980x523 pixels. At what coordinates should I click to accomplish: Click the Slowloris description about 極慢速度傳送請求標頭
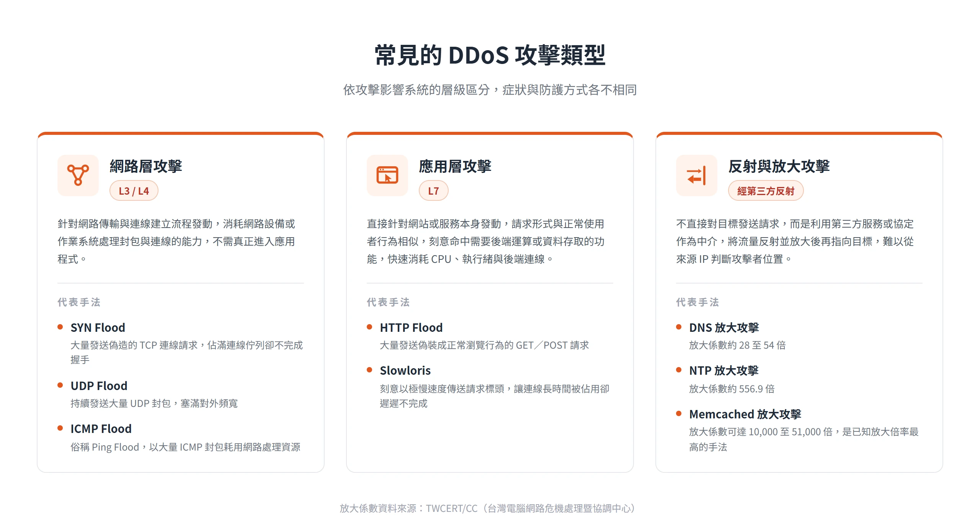[495, 396]
